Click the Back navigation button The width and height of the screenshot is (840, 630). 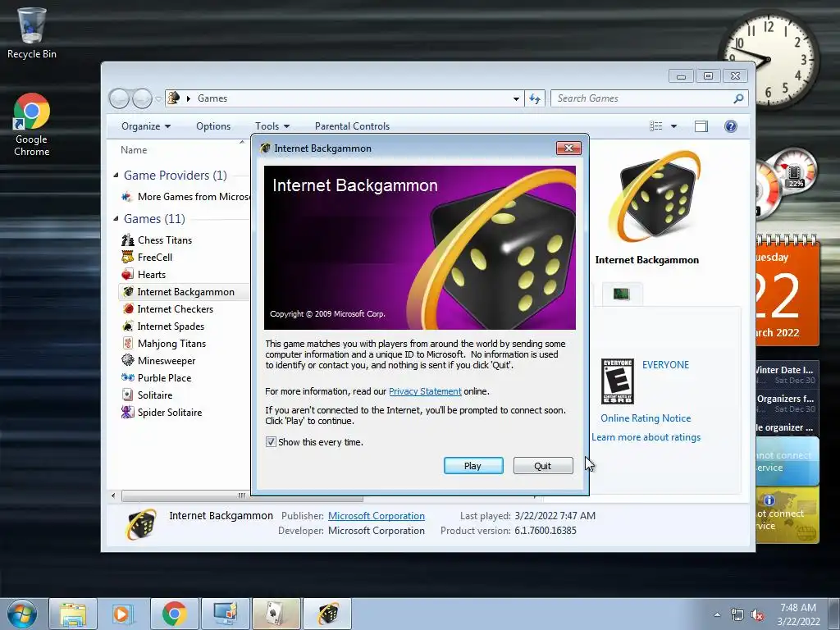point(119,98)
